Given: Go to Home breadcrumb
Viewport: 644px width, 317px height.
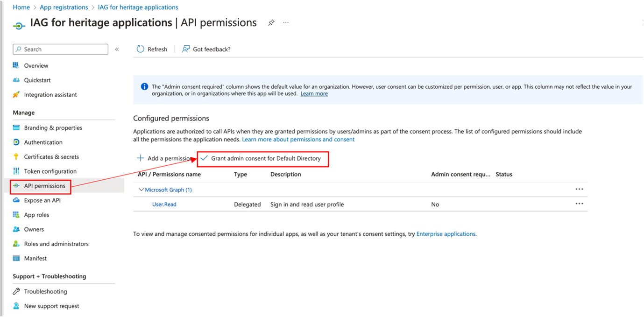Looking at the screenshot, I should (21, 7).
